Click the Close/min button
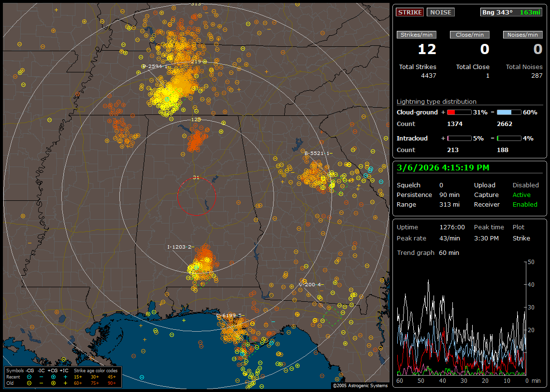The image size is (550, 392). point(470,35)
